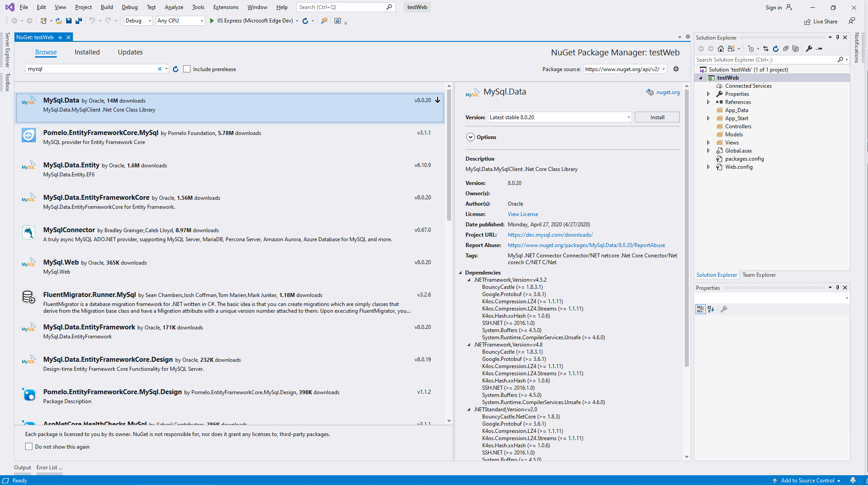The height and width of the screenshot is (486, 868).
Task: Switch to Installed tab
Action: (x=87, y=52)
